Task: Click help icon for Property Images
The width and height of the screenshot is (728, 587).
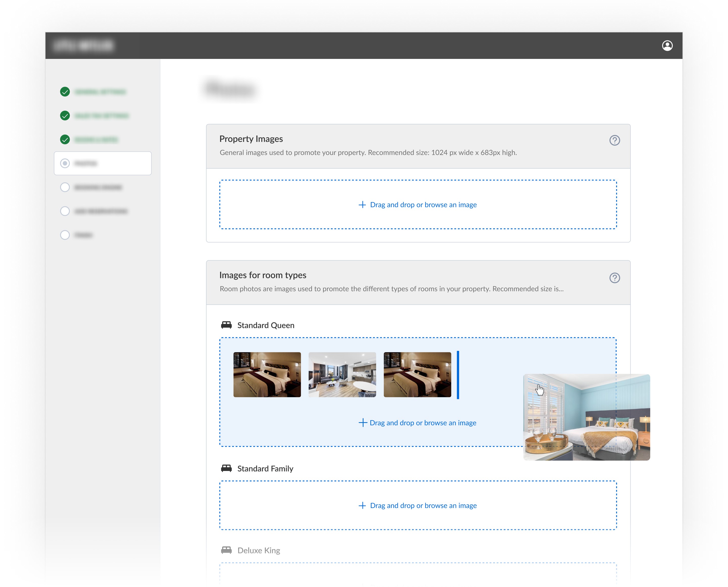Action: pyautogui.click(x=615, y=140)
